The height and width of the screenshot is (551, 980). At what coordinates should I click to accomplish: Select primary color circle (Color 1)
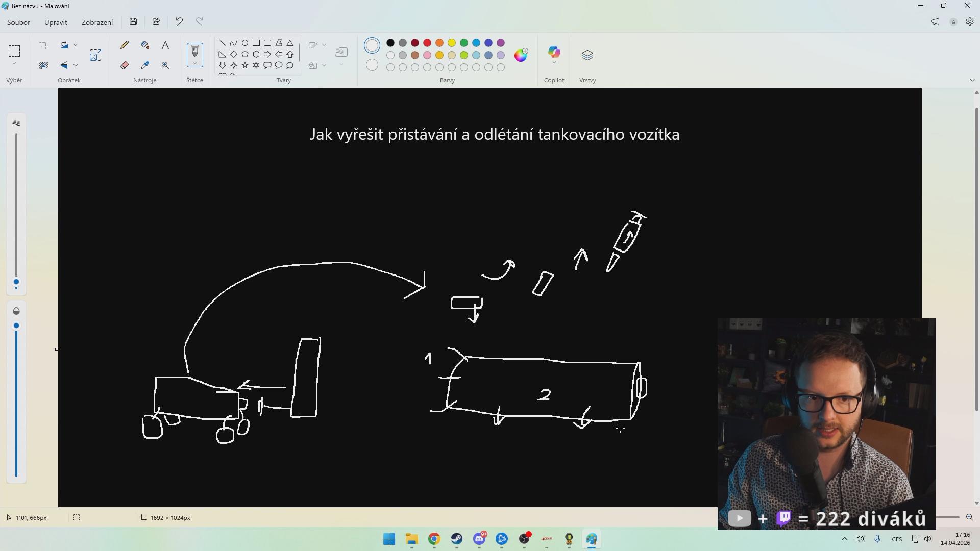[372, 46]
